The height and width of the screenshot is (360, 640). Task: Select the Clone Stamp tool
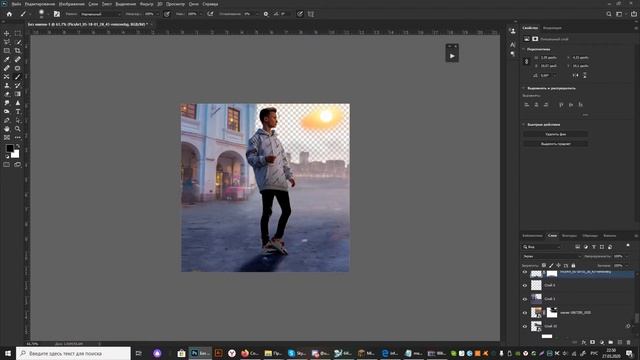pos(7,85)
